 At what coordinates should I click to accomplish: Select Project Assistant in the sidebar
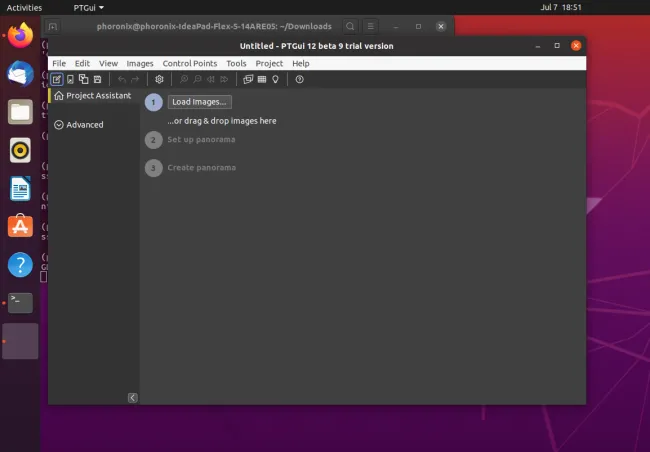93,96
